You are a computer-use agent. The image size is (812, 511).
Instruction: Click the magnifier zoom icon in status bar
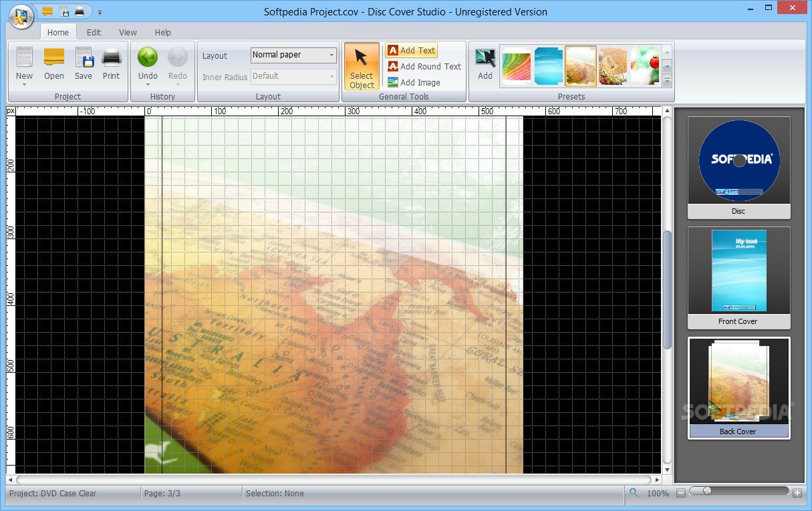tap(634, 493)
